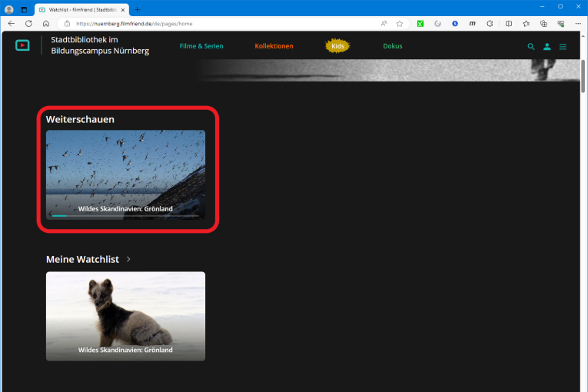The height and width of the screenshot is (392, 588).
Task: Click the browser refresh button
Action: click(28, 24)
